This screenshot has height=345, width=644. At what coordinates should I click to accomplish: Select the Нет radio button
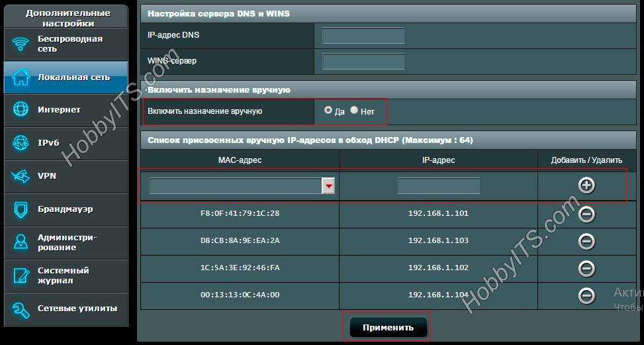(354, 111)
